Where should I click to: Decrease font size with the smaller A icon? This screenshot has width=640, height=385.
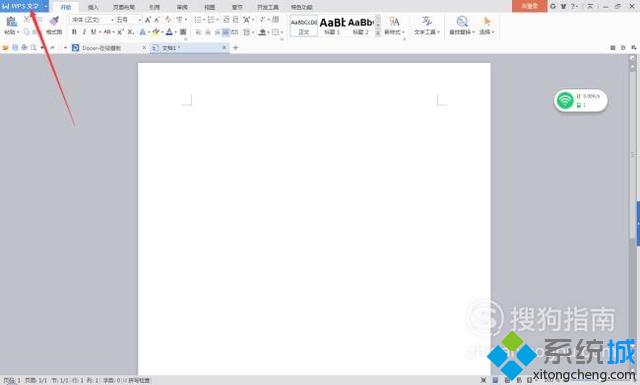(157, 20)
